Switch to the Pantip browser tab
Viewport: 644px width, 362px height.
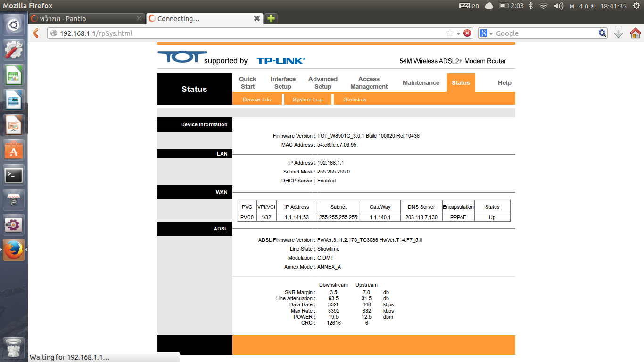point(86,18)
